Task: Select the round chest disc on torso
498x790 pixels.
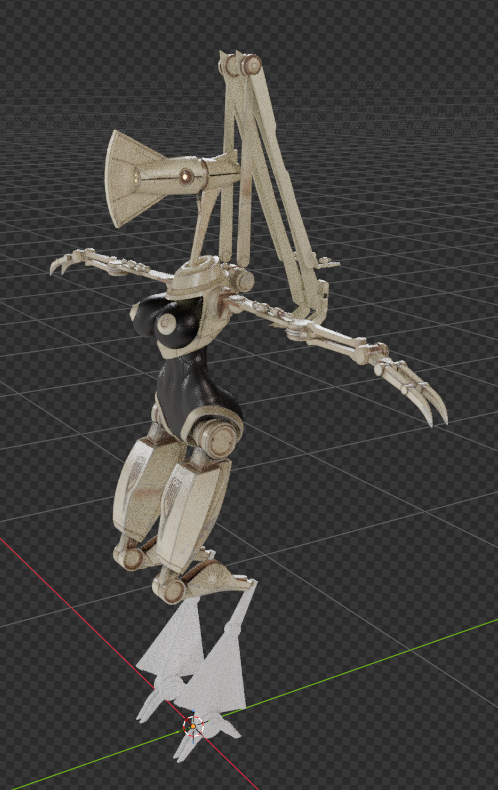Action: [x=166, y=325]
